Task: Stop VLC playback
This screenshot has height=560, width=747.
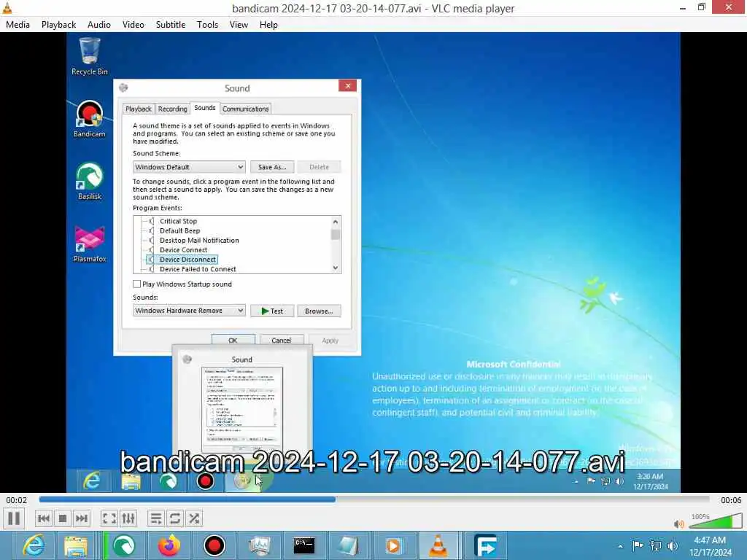Action: pos(63,518)
